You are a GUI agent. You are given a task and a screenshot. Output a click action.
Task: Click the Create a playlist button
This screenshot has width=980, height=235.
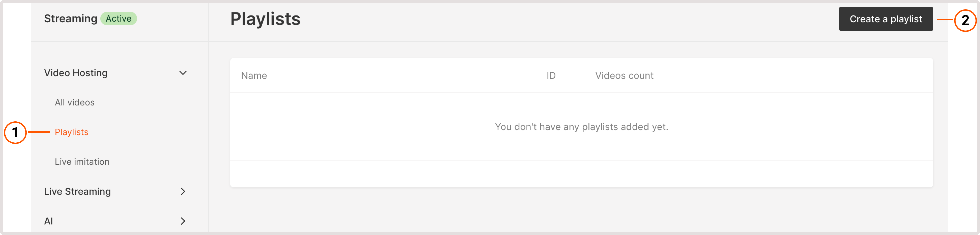point(885,19)
